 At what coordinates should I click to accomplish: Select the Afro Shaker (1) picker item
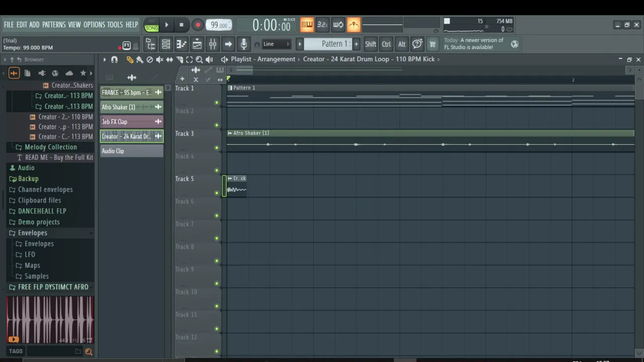click(x=132, y=107)
